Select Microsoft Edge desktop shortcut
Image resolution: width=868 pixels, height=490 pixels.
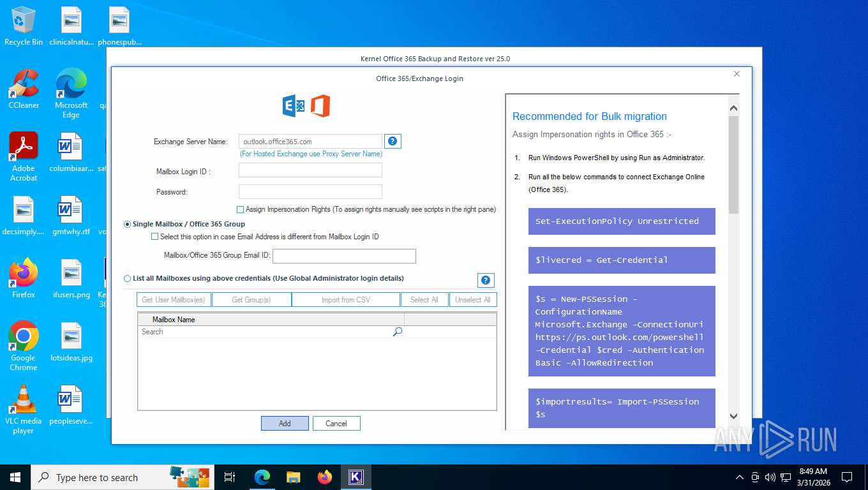[71, 94]
